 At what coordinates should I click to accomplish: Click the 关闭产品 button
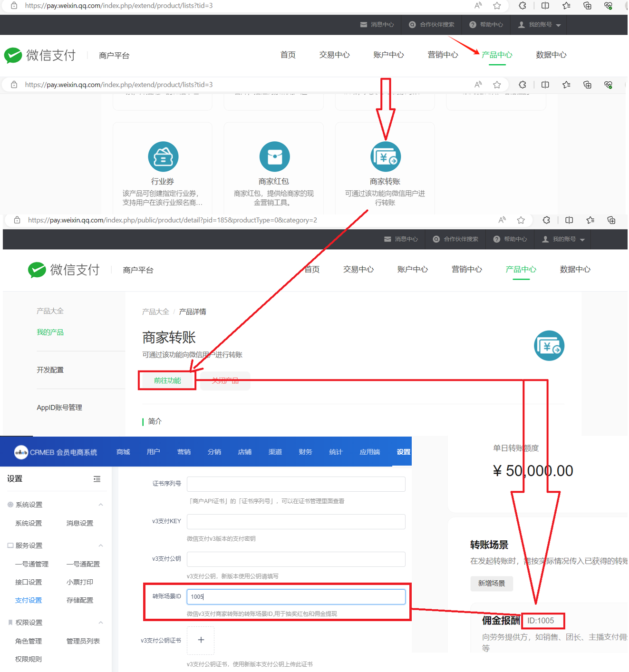click(225, 380)
